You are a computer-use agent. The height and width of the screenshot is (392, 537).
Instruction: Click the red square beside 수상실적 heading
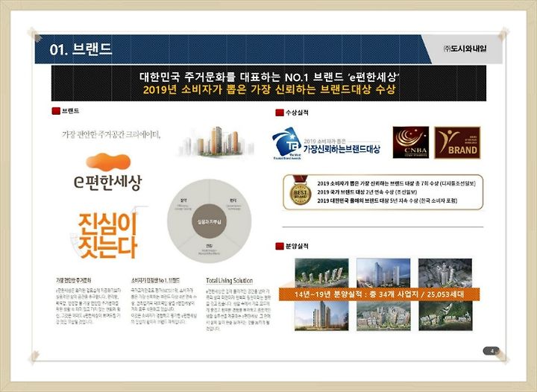280,113
